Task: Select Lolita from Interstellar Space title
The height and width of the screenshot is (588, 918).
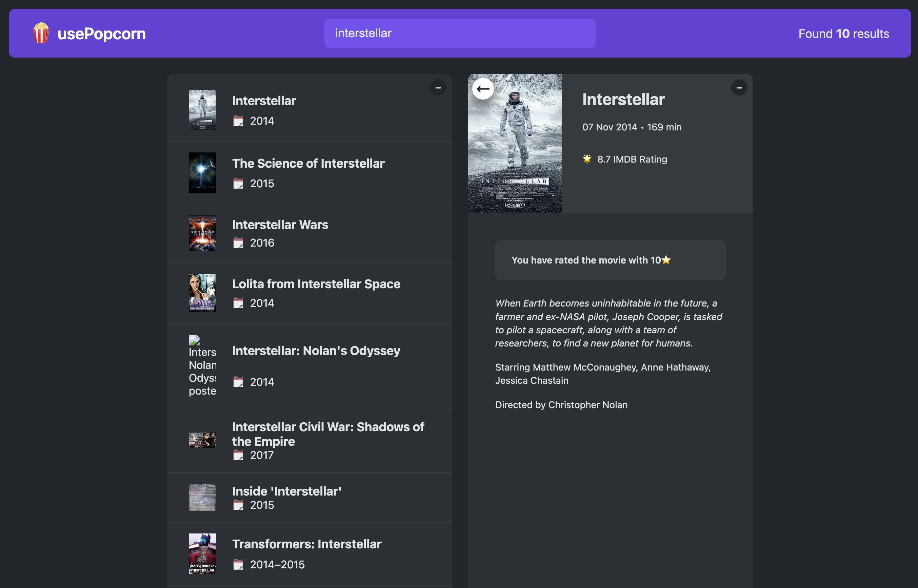Action: (316, 284)
